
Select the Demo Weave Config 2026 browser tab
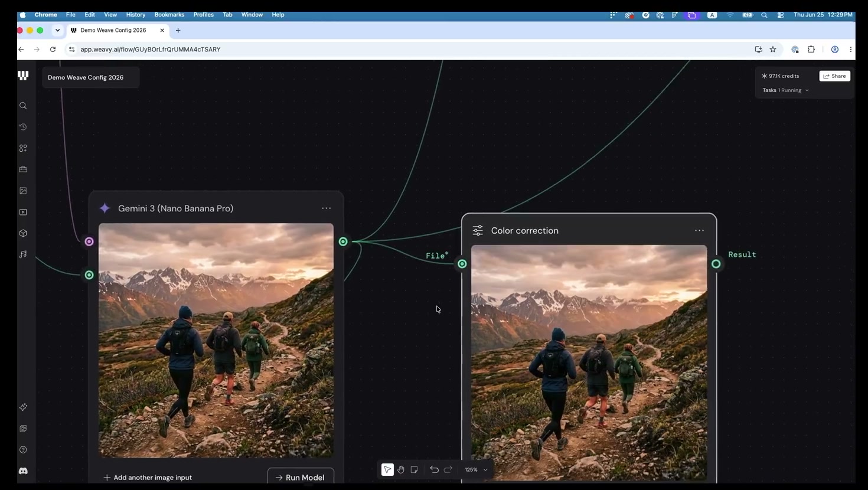117,30
